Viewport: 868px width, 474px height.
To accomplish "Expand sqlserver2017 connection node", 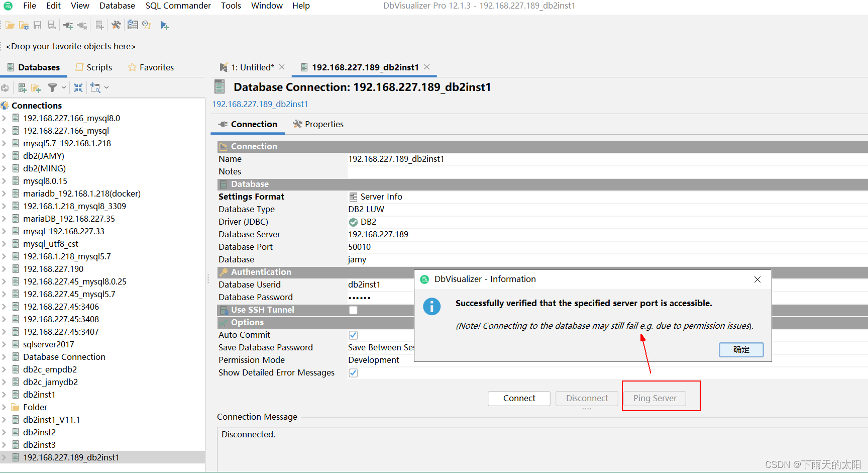I will 4,344.
